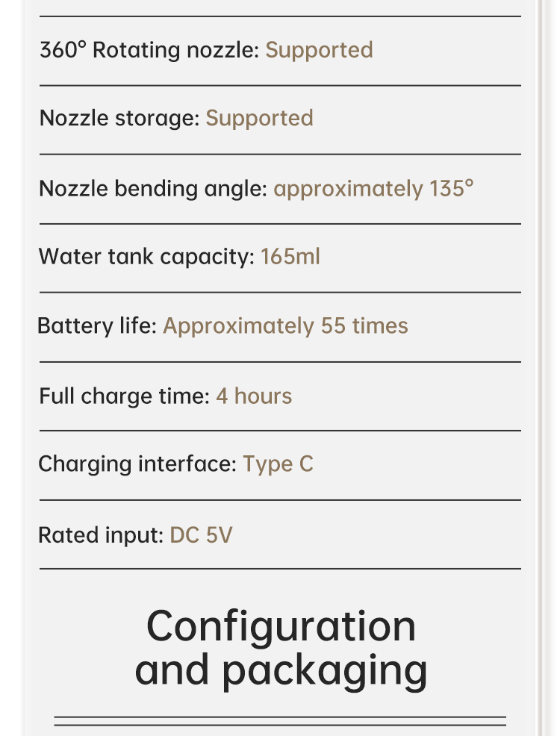Click the vertical bar on the right edge
Viewport: 560px width, 736px height.
[540, 373]
